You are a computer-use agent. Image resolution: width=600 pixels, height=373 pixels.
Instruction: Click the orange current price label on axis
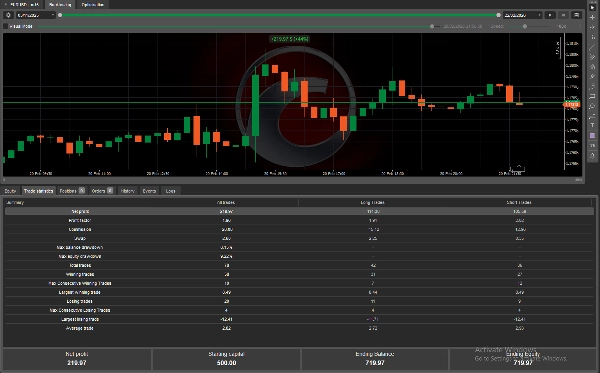(x=572, y=104)
